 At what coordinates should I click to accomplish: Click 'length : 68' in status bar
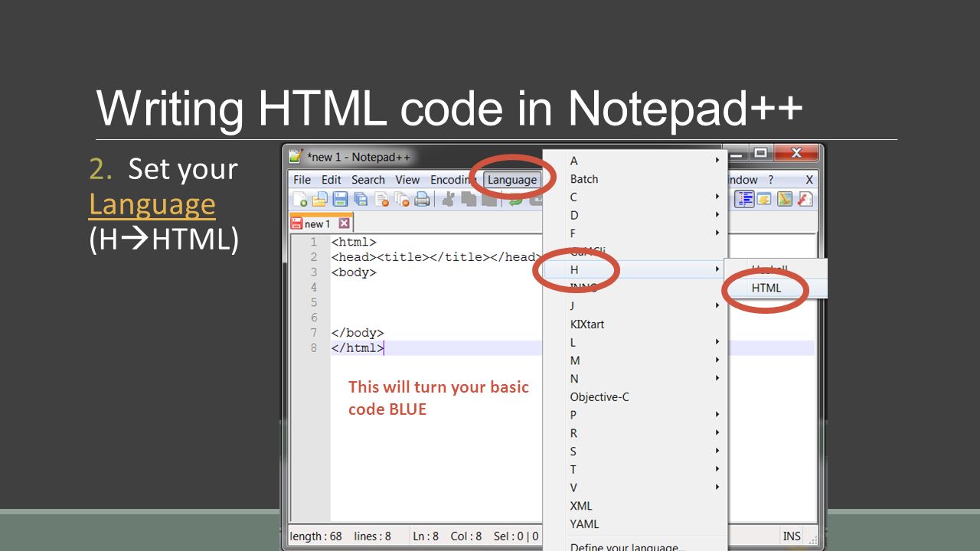[316, 536]
